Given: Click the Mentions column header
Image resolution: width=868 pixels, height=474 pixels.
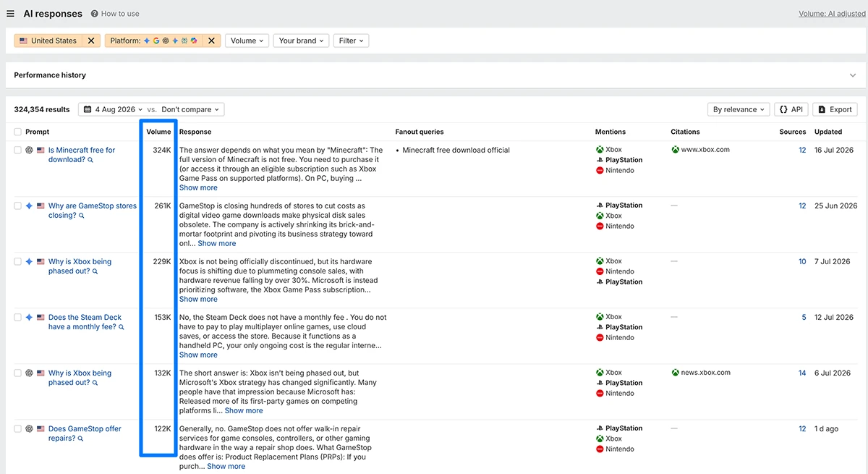Looking at the screenshot, I should (610, 132).
